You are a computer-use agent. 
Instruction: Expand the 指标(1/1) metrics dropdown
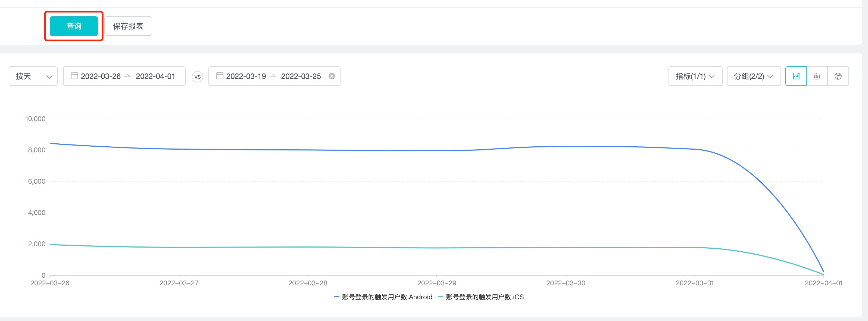click(x=695, y=76)
